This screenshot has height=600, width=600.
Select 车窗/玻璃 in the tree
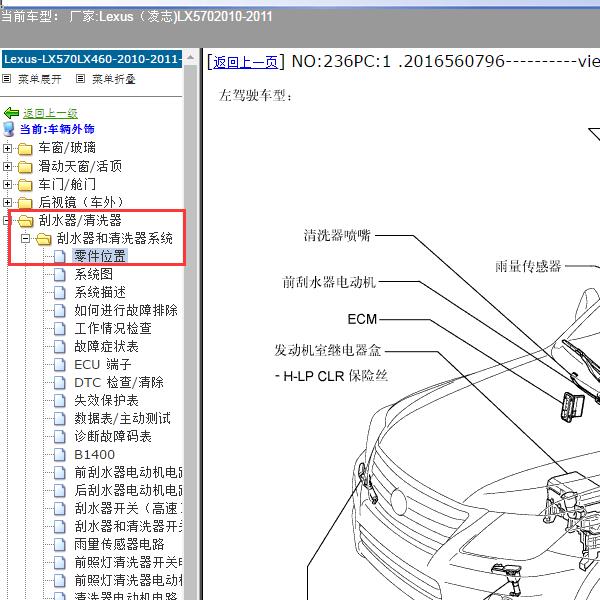click(67, 148)
